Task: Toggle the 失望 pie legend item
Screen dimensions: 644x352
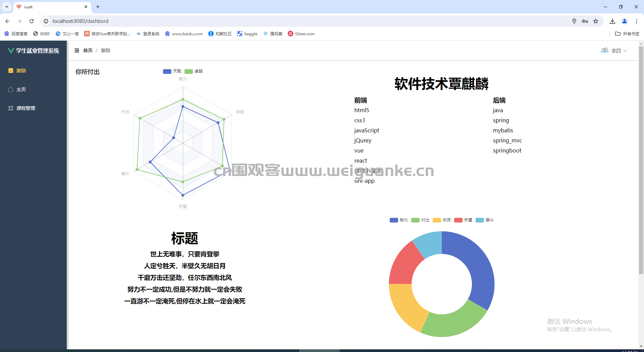Action: [x=463, y=220]
